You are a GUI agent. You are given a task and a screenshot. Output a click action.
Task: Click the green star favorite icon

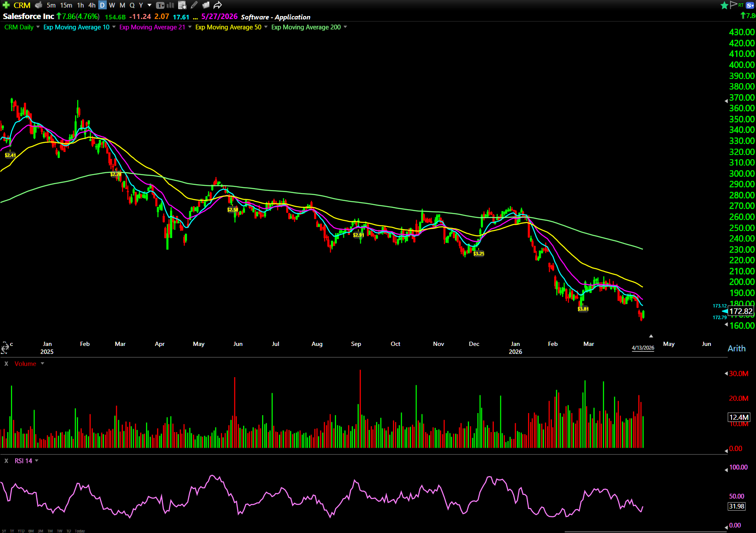pyautogui.click(x=724, y=5)
